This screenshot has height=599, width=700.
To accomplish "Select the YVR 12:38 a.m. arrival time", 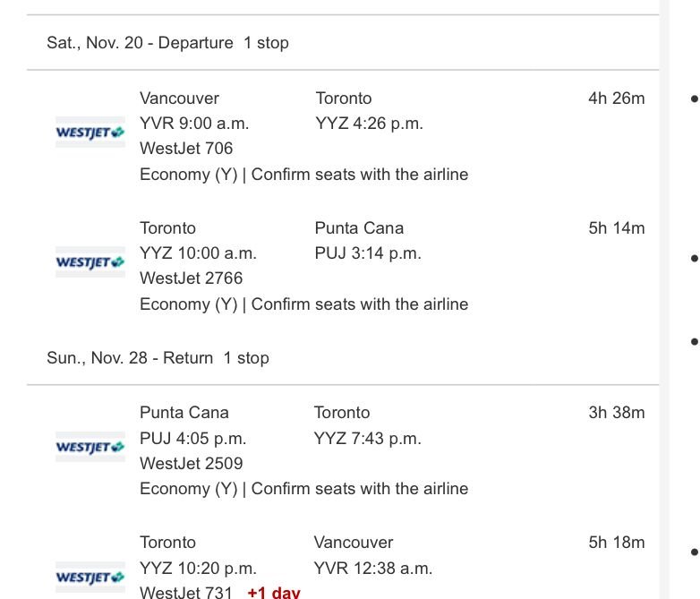I will pos(372,569).
